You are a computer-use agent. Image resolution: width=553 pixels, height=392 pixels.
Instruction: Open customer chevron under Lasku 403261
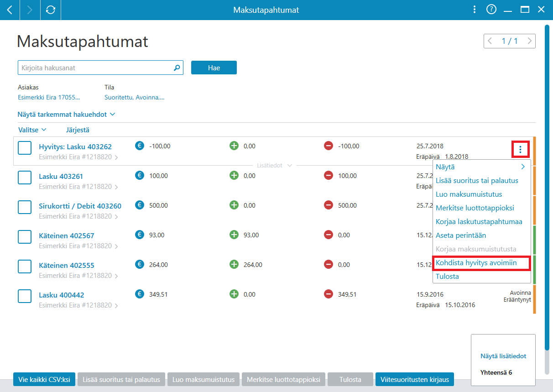116,187
